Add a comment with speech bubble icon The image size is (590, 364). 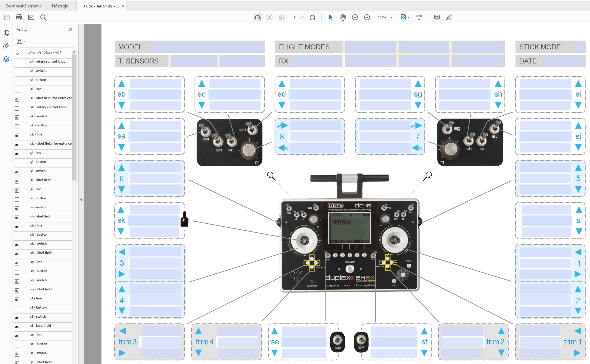coord(437,17)
